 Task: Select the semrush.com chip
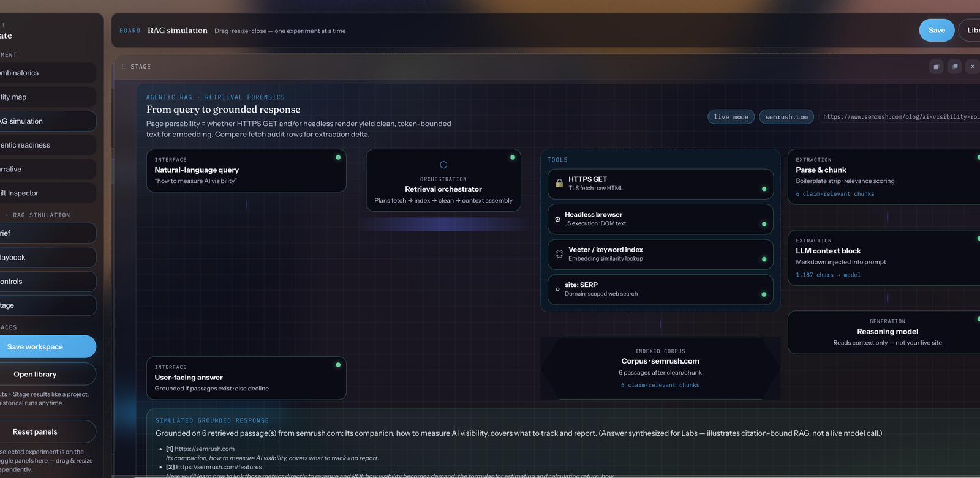pyautogui.click(x=786, y=117)
